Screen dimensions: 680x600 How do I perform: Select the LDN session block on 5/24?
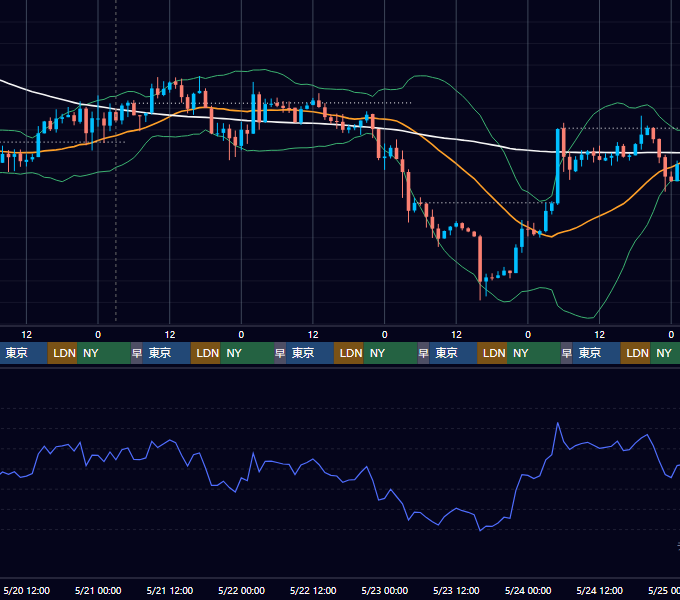point(636,353)
